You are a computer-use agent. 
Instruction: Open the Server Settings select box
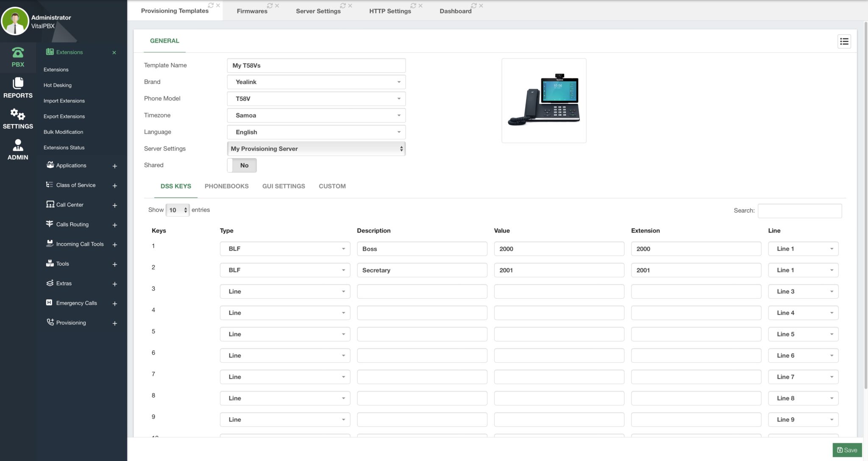pyautogui.click(x=316, y=149)
